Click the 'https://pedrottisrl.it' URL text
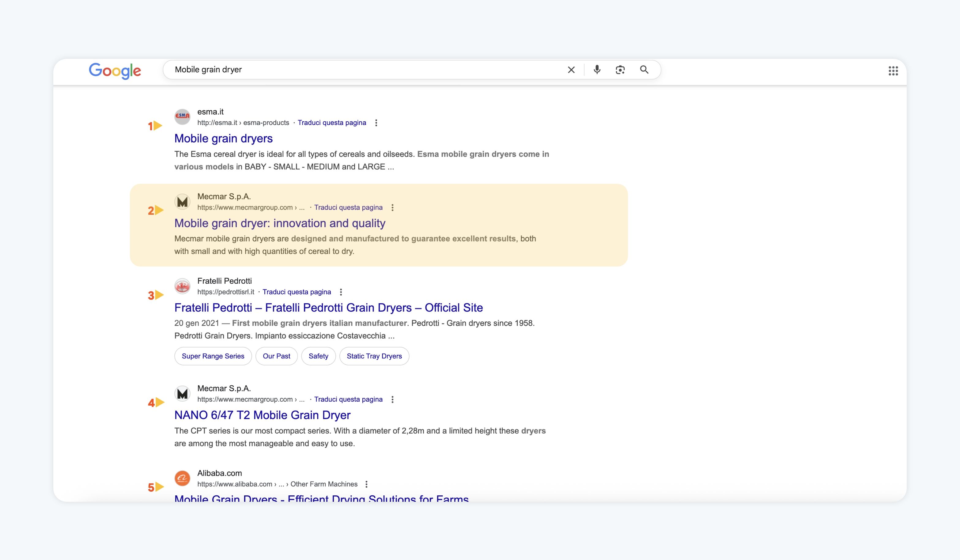The height and width of the screenshot is (560, 960). [225, 292]
